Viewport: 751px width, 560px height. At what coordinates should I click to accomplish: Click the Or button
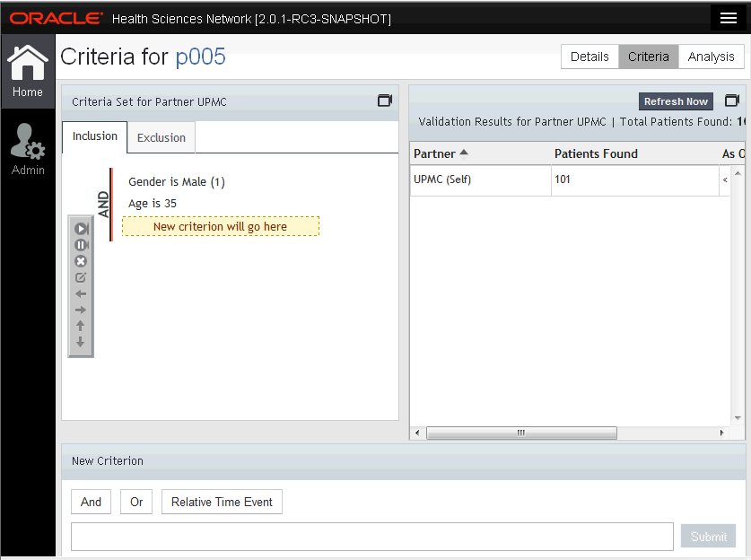pos(136,502)
